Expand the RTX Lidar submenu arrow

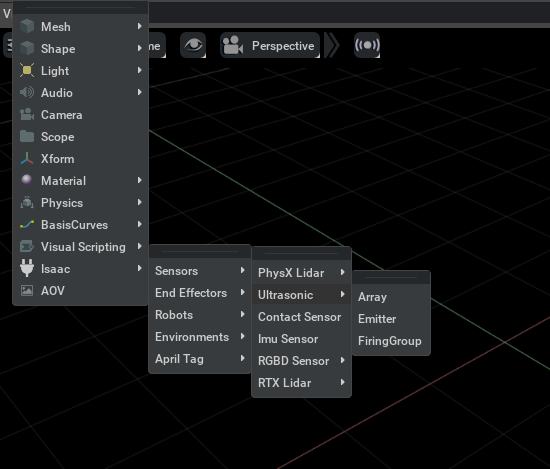click(x=343, y=382)
